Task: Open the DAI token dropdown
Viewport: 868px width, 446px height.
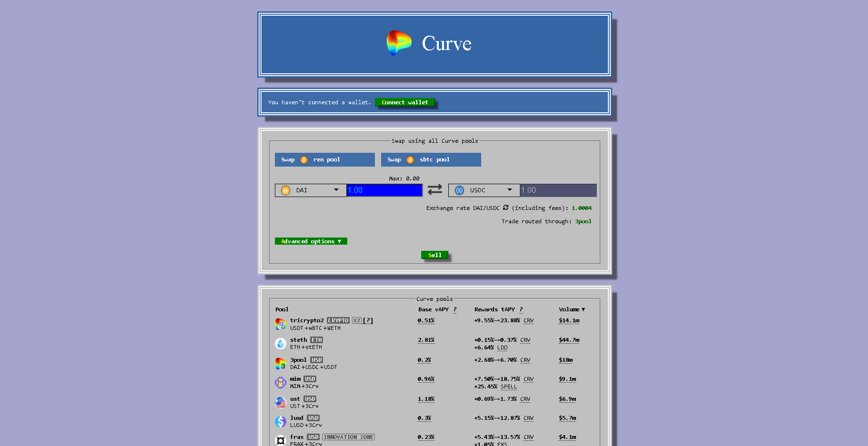Action: (311, 190)
